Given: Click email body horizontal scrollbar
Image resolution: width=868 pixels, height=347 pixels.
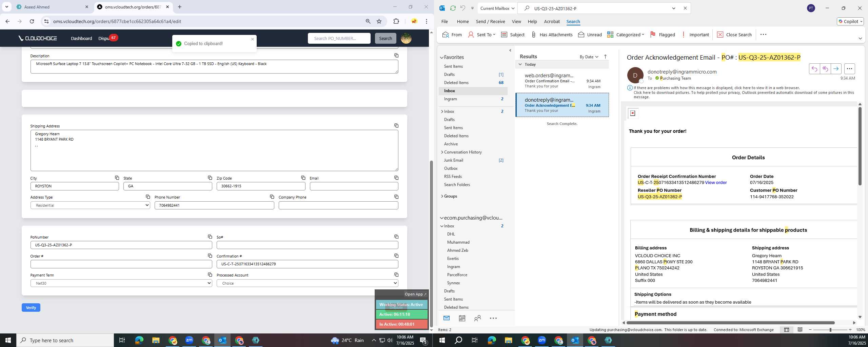Looking at the screenshot, I should [730, 323].
